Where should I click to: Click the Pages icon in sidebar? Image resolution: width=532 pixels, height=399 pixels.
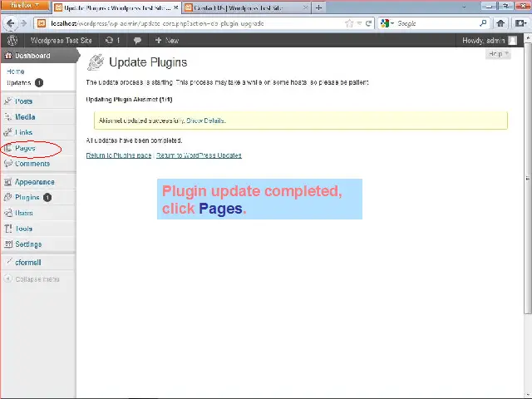7,148
